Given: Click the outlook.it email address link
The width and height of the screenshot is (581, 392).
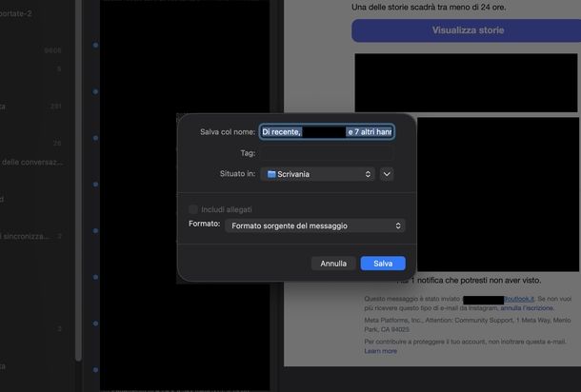Looking at the screenshot, I should point(519,299).
